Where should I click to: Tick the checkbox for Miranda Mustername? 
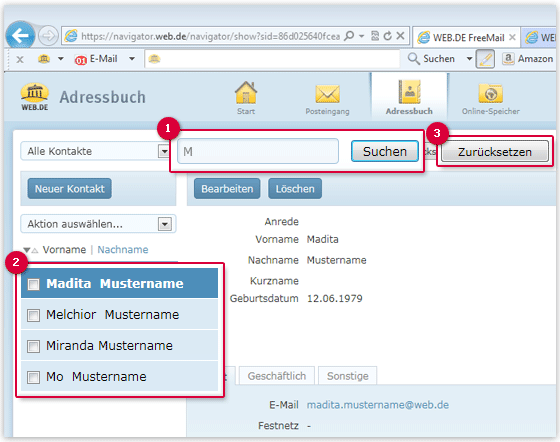click(x=34, y=346)
